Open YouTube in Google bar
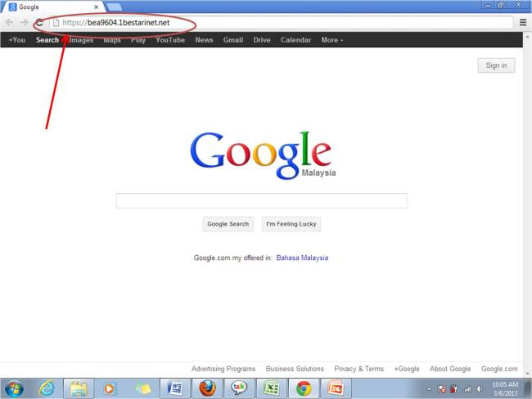The height and width of the screenshot is (399, 532). point(170,40)
